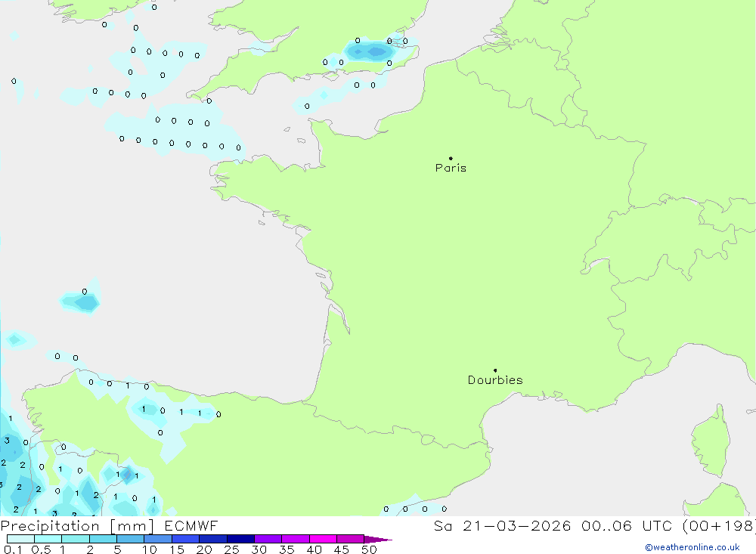
Task: Click the date Sa 21-03-2026 text
Action: click(503, 525)
